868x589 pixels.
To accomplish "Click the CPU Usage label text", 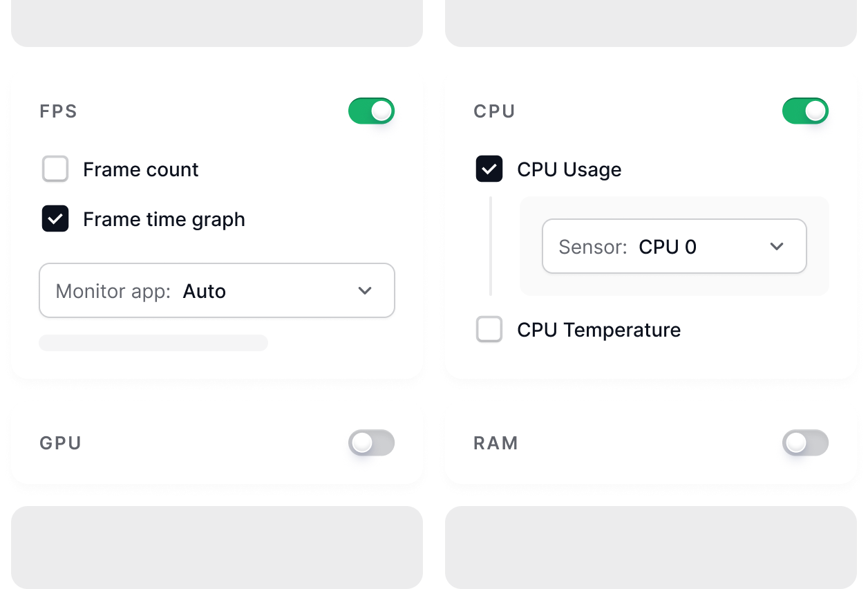I will [x=569, y=169].
